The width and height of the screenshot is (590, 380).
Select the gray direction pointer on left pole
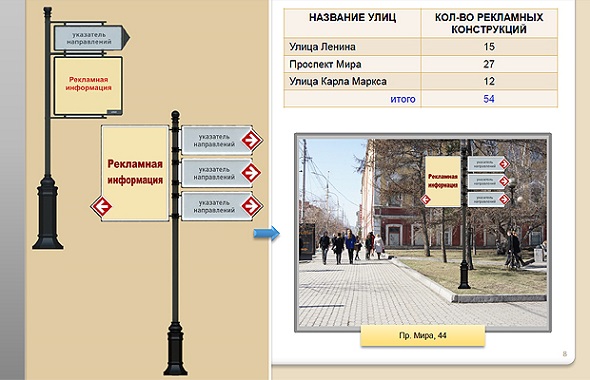click(x=91, y=38)
